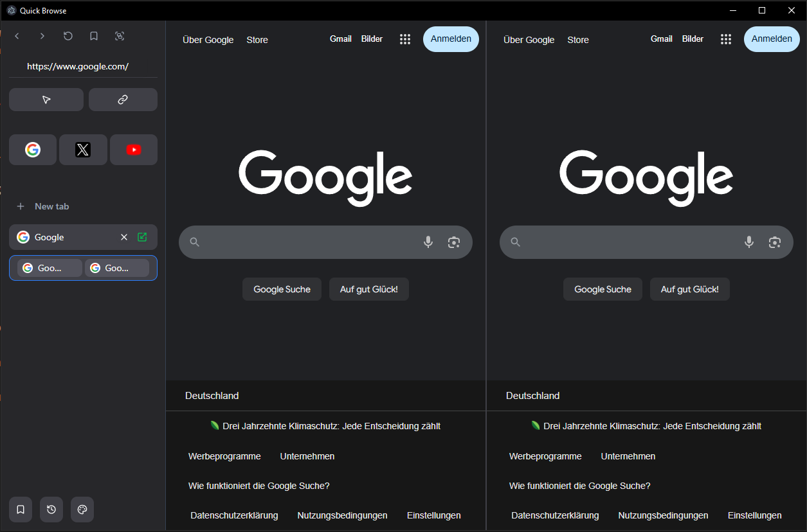Open the X pinned shortcut

83,150
